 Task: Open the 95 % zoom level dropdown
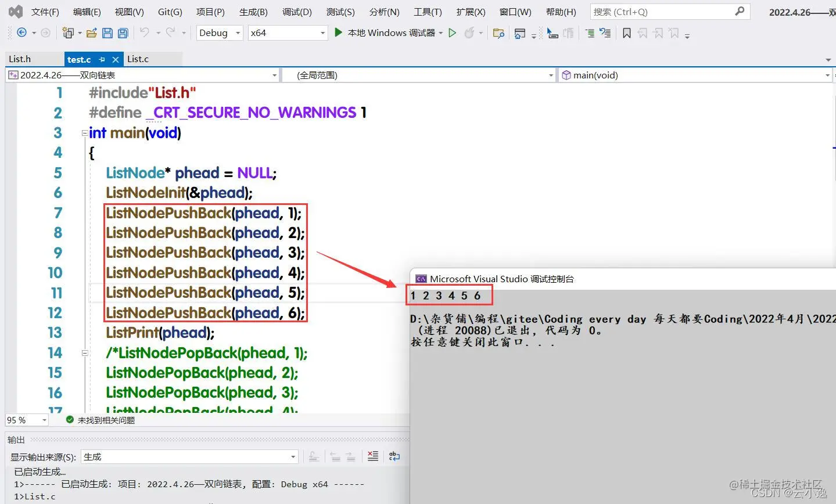click(x=27, y=420)
